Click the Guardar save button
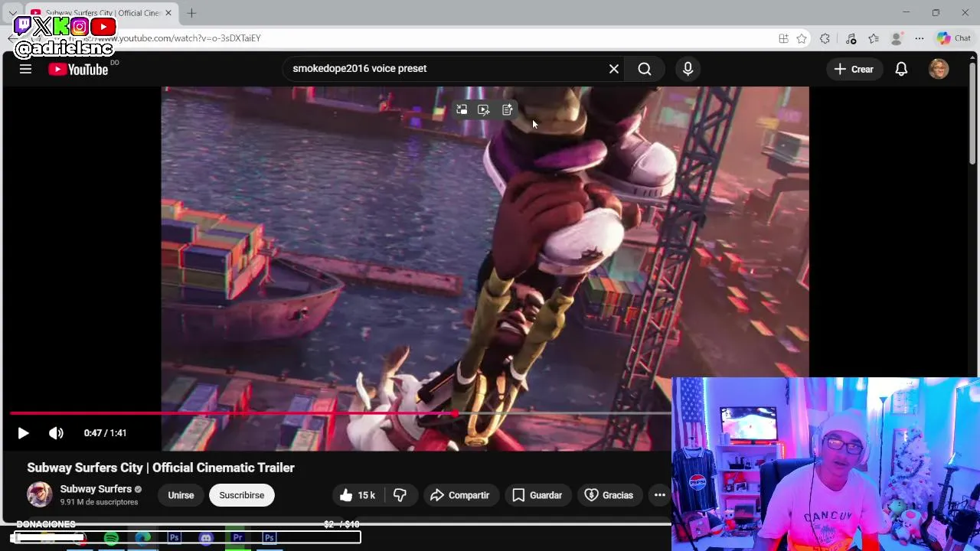 tap(537, 495)
